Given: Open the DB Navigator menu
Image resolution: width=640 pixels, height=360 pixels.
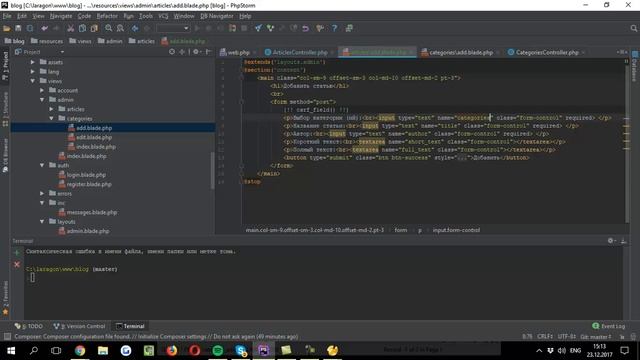Looking at the screenshot, I should 217,16.
